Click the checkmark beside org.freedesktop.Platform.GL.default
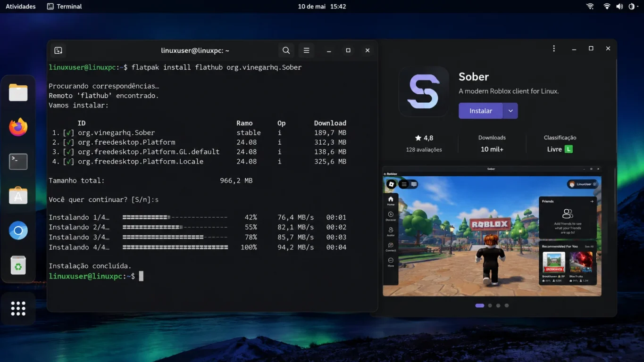The height and width of the screenshot is (362, 644). click(x=68, y=152)
